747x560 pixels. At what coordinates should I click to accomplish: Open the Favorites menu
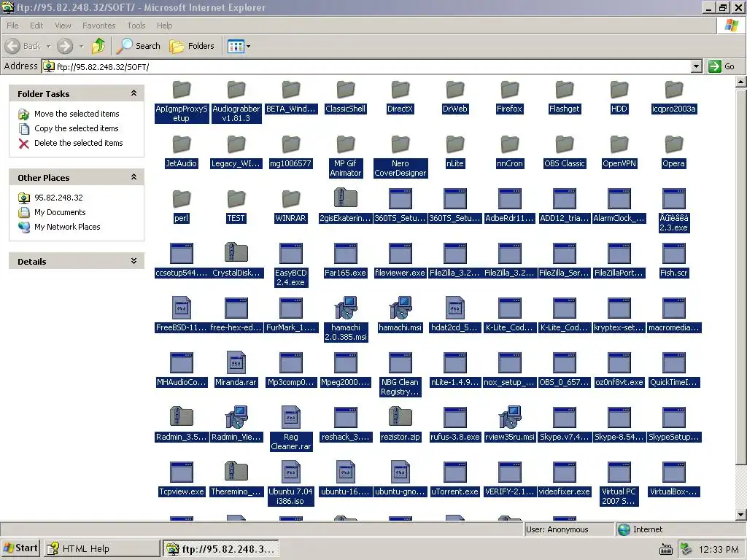pyautogui.click(x=98, y=26)
